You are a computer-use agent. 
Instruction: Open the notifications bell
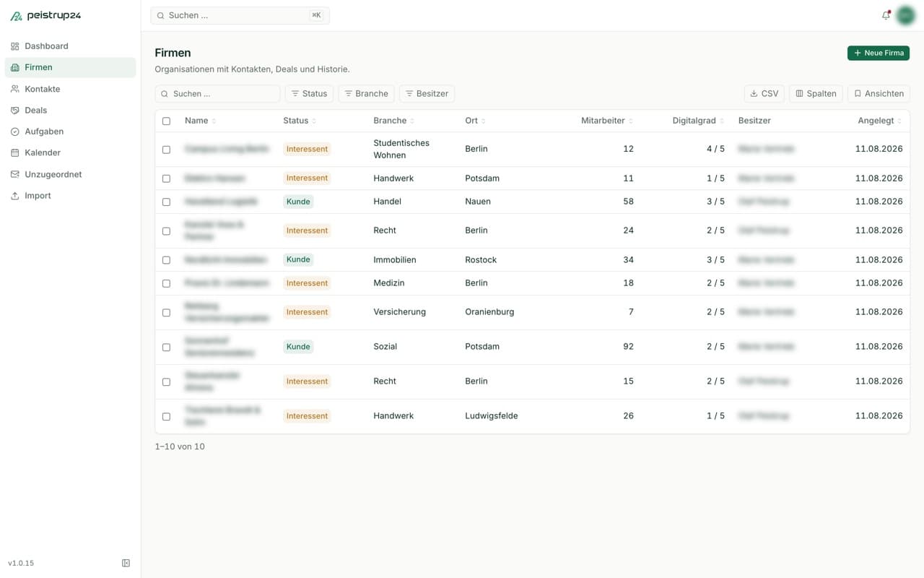pos(886,15)
